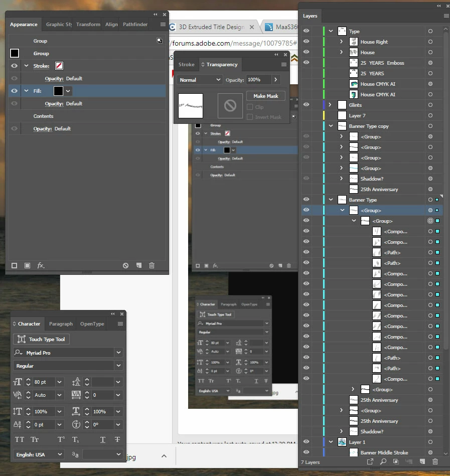450x476 pixels.
Task: Toggle visibility of Fill in Appearance panel
Action: [14, 91]
